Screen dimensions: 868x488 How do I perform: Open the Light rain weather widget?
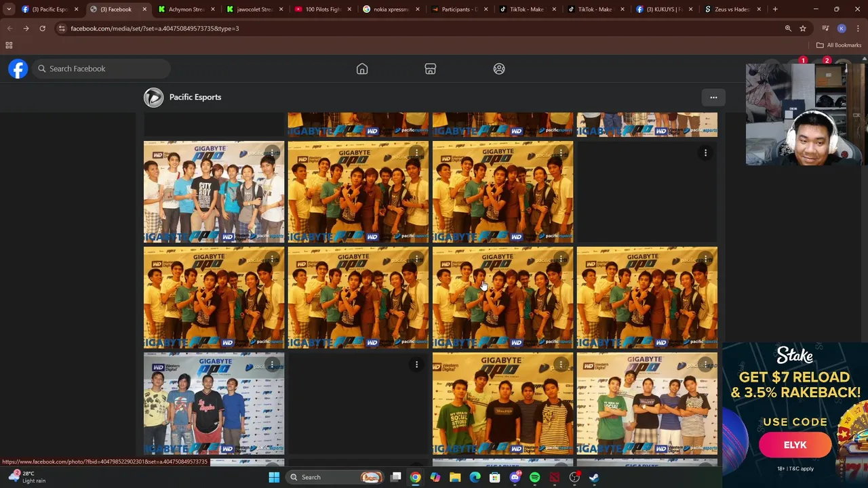coord(27,477)
